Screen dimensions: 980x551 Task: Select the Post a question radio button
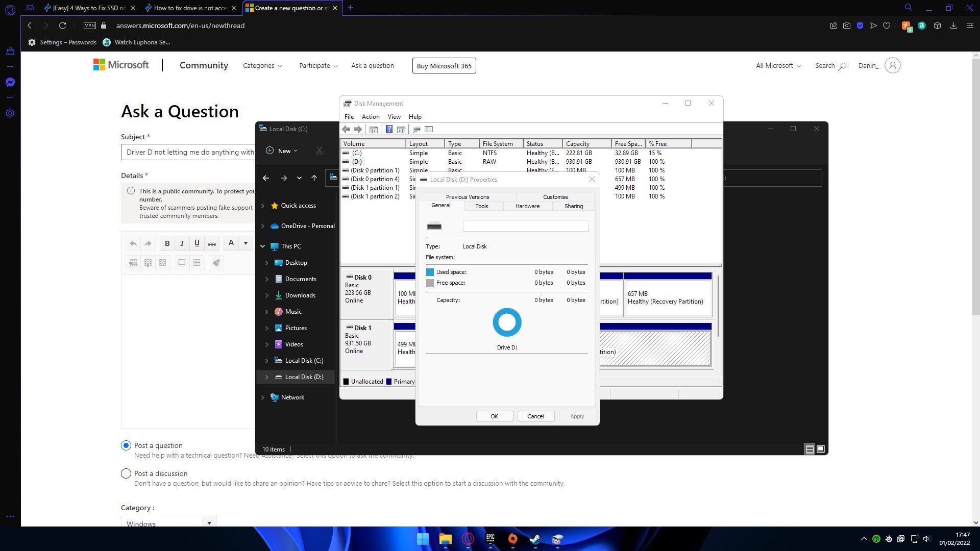click(x=126, y=445)
